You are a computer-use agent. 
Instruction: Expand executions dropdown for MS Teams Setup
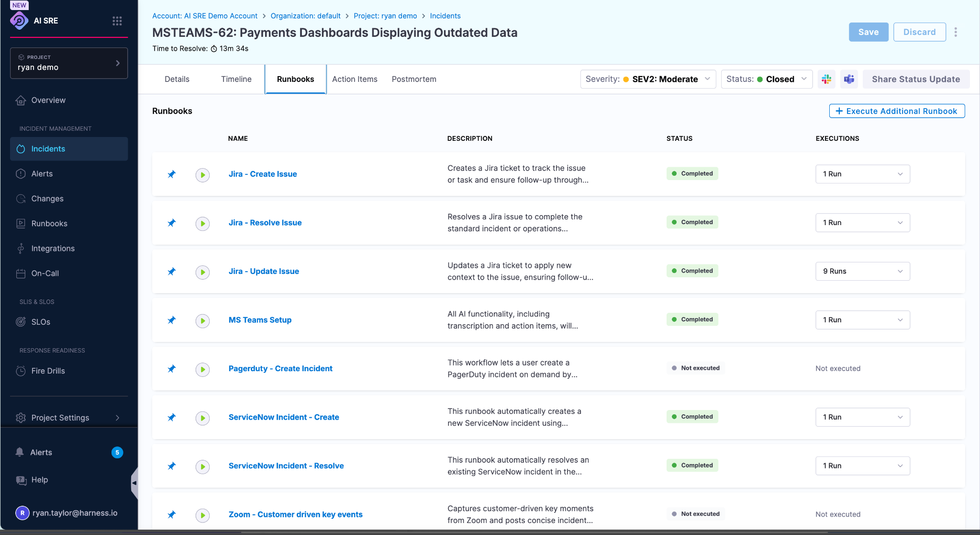click(x=862, y=320)
